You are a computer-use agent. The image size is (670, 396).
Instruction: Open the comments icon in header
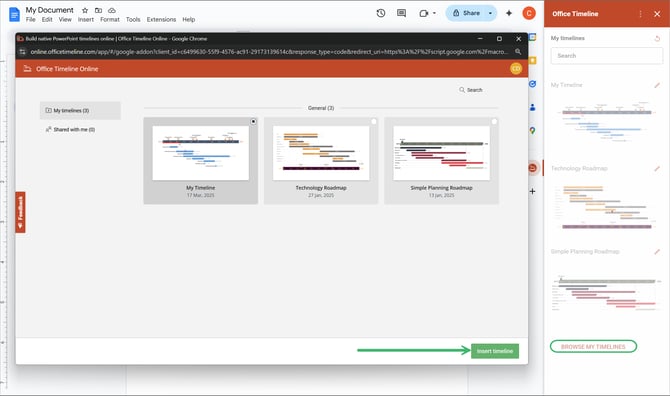coord(401,13)
